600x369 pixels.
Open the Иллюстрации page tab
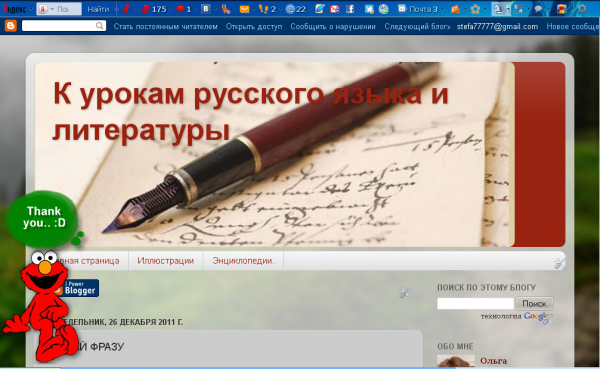pos(165,261)
